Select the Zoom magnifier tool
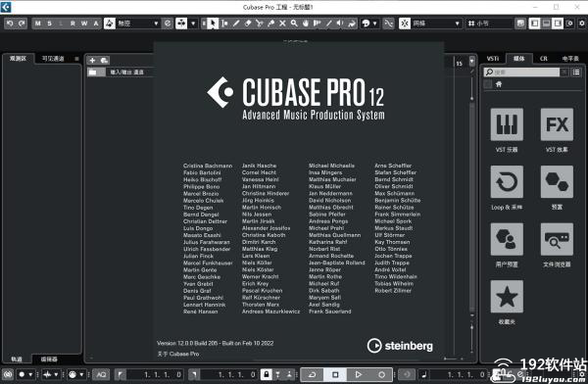This screenshot has width=588, height=384. (x=294, y=24)
